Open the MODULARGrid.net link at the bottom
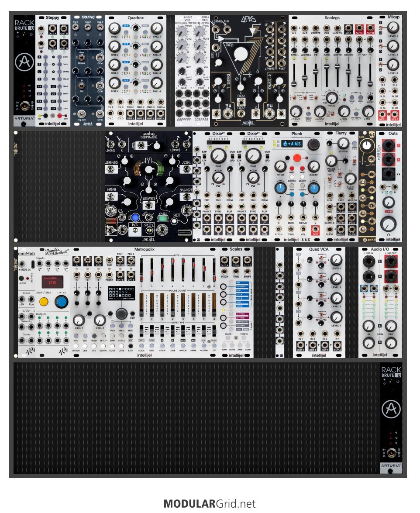Viewport: 420px width, 513px height. coord(210,503)
